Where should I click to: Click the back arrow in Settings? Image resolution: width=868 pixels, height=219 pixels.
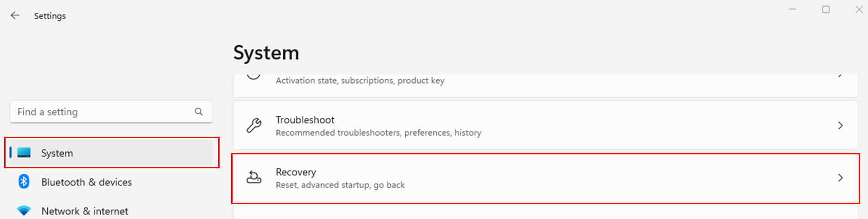point(15,15)
